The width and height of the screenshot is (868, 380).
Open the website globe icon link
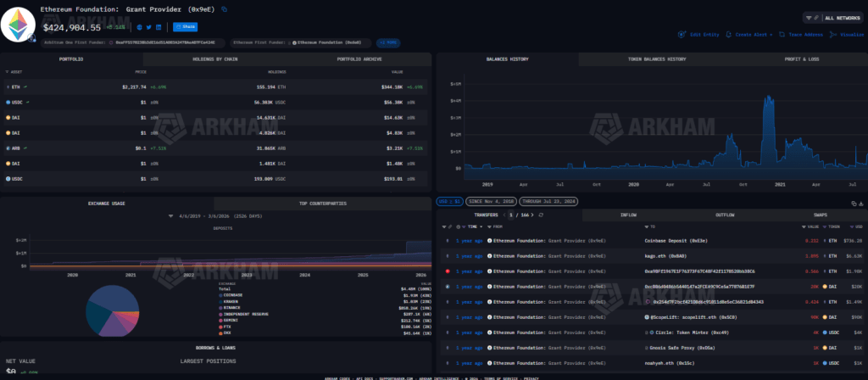139,26
